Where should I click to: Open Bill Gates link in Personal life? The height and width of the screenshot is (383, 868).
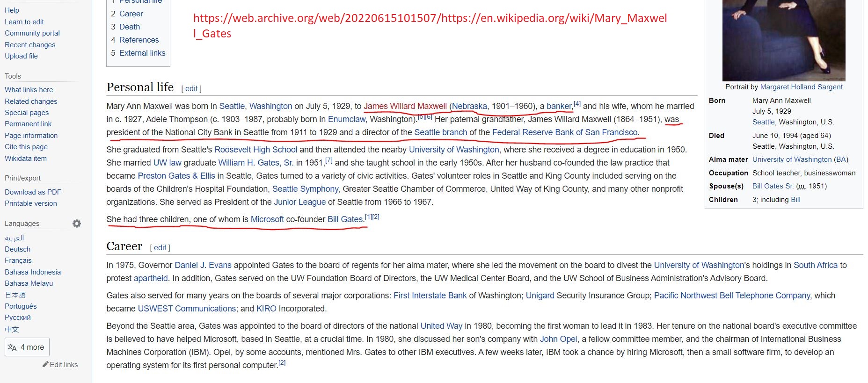[345, 219]
